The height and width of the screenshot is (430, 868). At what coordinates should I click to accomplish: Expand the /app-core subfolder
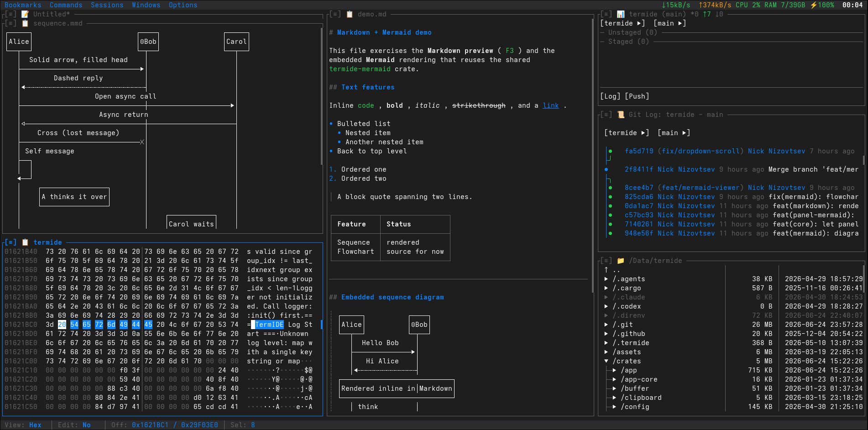pyautogui.click(x=614, y=379)
